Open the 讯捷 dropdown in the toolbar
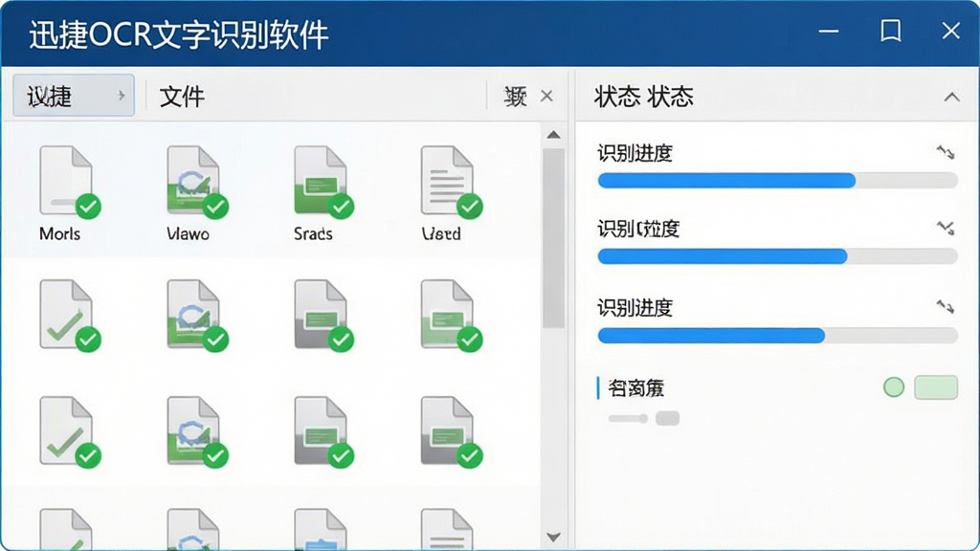Screen dimensions: 980x551 click(x=74, y=96)
